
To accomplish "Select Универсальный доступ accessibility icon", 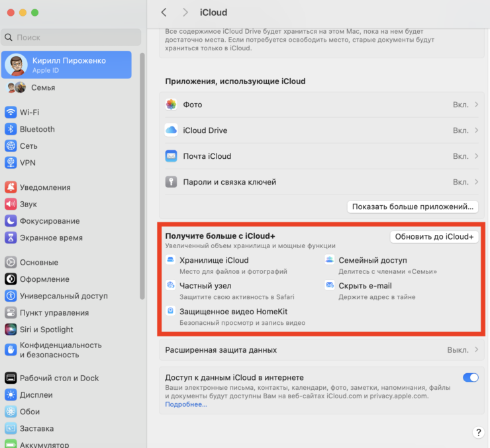I will pos(11,296).
